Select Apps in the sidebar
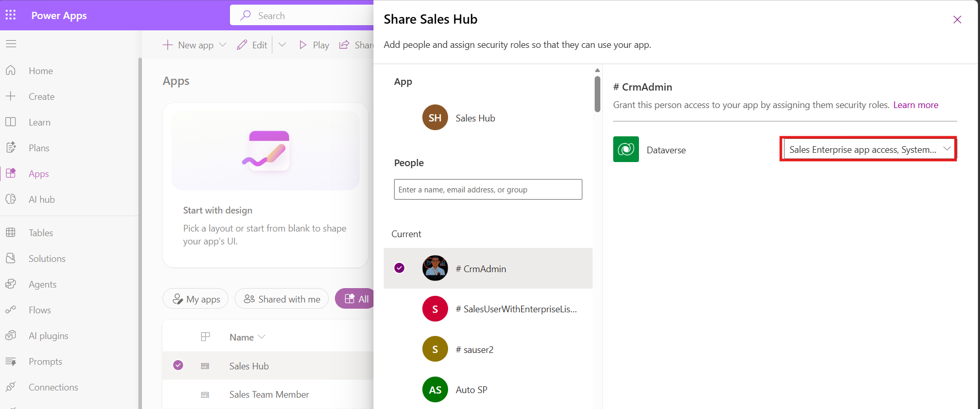The width and height of the screenshot is (980, 409). 39,174
